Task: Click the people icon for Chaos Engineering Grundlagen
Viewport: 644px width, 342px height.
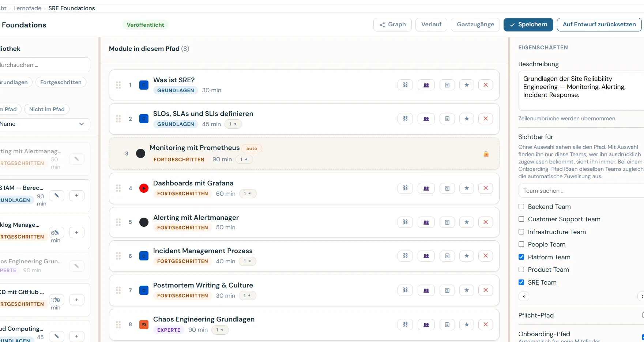Action: (x=426, y=324)
